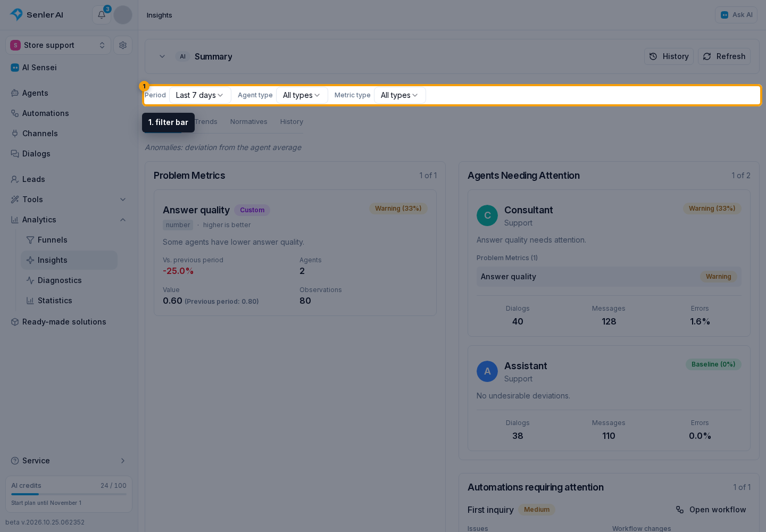Open the Agent type filter dropdown
Image resolution: width=766 pixels, height=532 pixels.
click(x=302, y=95)
